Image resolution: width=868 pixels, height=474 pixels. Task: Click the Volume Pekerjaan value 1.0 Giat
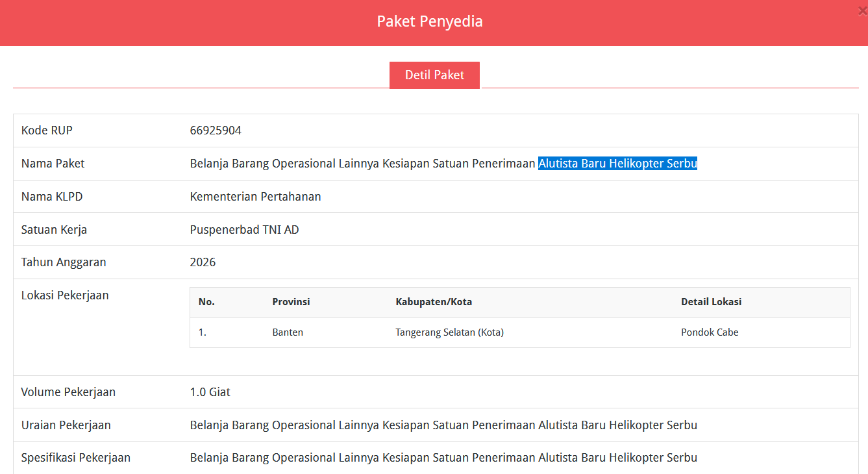[210, 392]
